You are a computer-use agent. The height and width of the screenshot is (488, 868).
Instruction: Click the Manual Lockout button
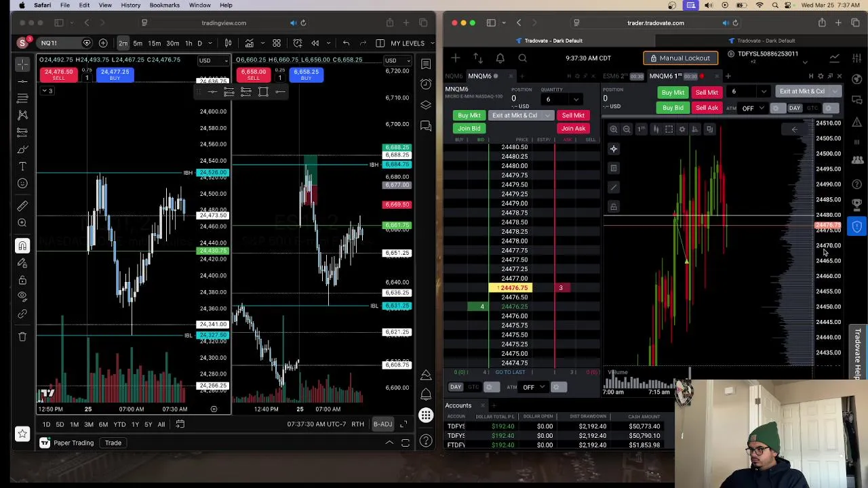pos(679,58)
